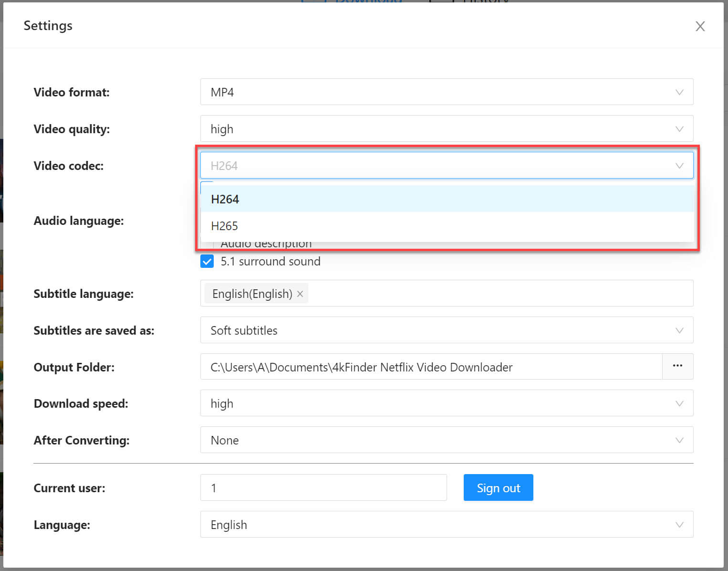Open the Video format dropdown showing MP4

[x=447, y=92]
